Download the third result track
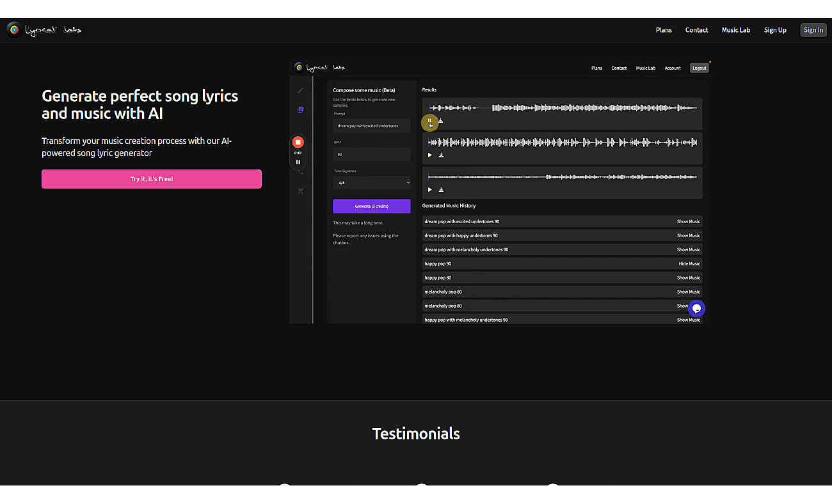This screenshot has height=504, width=832. 441,189
